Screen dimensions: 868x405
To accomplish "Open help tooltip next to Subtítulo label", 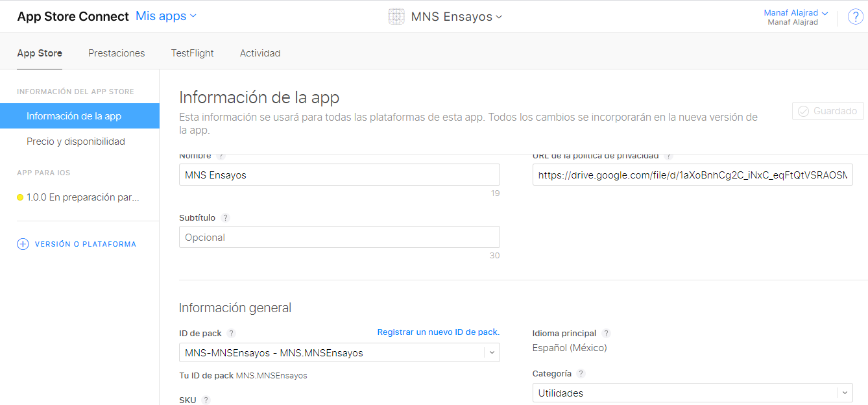I will point(225,218).
